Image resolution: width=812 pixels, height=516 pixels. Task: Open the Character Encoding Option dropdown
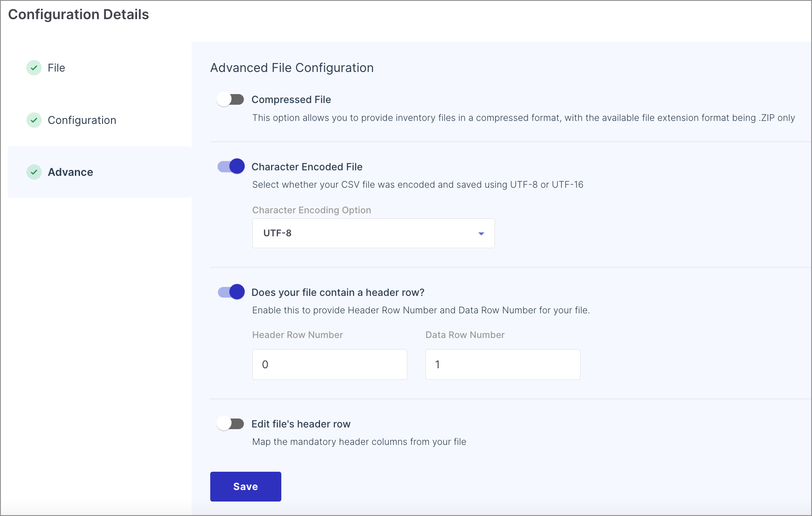coord(373,233)
